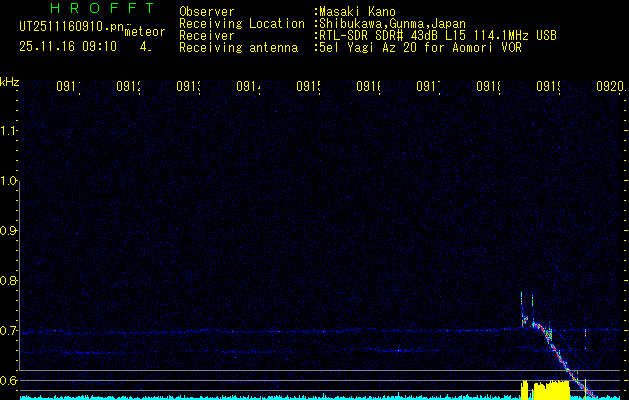Click the 25.11.16 09:10 date stamp
The image size is (629, 400).
point(67,46)
